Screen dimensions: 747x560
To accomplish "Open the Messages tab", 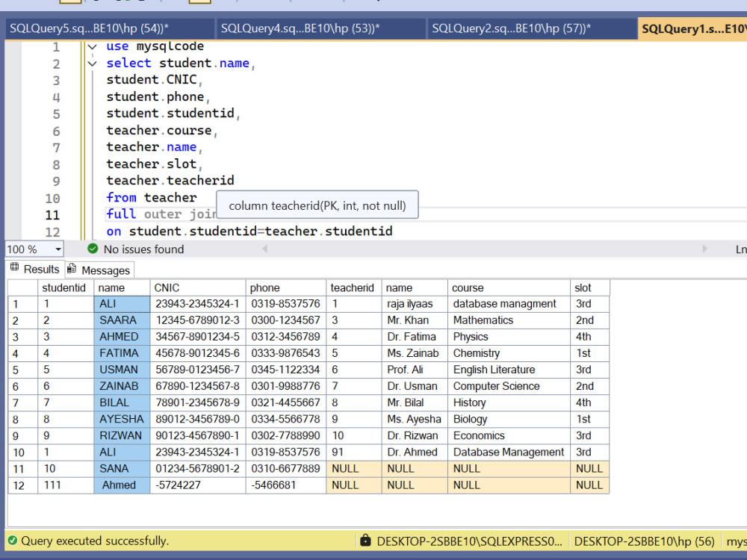I will click(x=99, y=270).
